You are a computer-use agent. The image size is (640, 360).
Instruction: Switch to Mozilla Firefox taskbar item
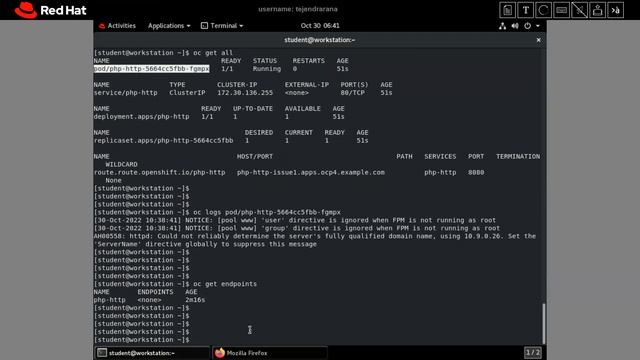269,353
